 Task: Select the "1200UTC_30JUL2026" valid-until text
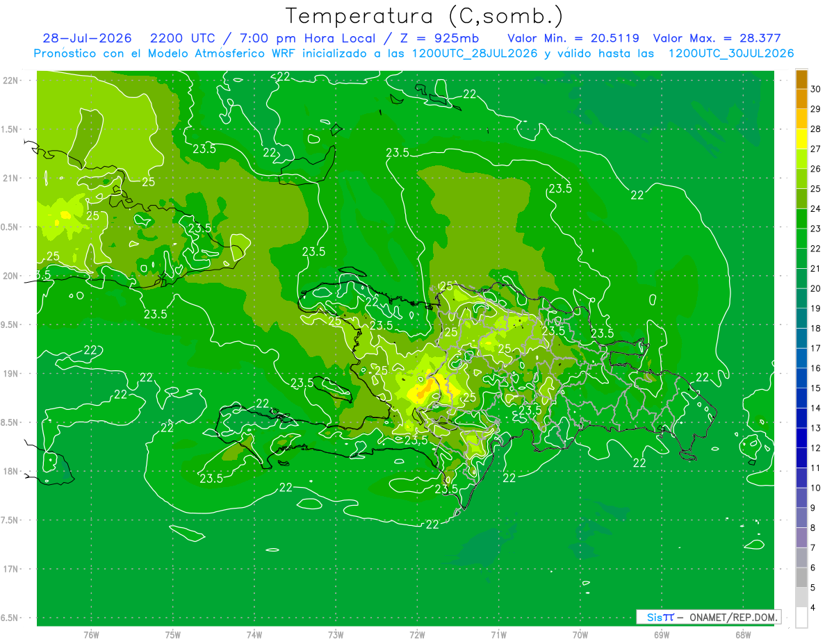[731, 53]
